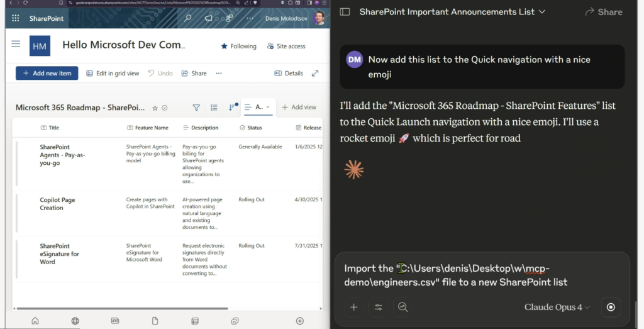Open the Copilot Page Creation item
Image resolution: width=644 pixels, height=329 pixels.
(x=57, y=204)
